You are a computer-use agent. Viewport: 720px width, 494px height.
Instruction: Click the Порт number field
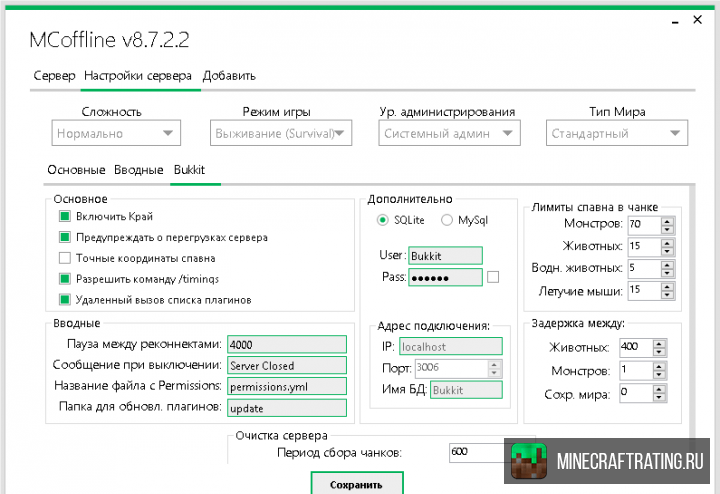(452, 368)
